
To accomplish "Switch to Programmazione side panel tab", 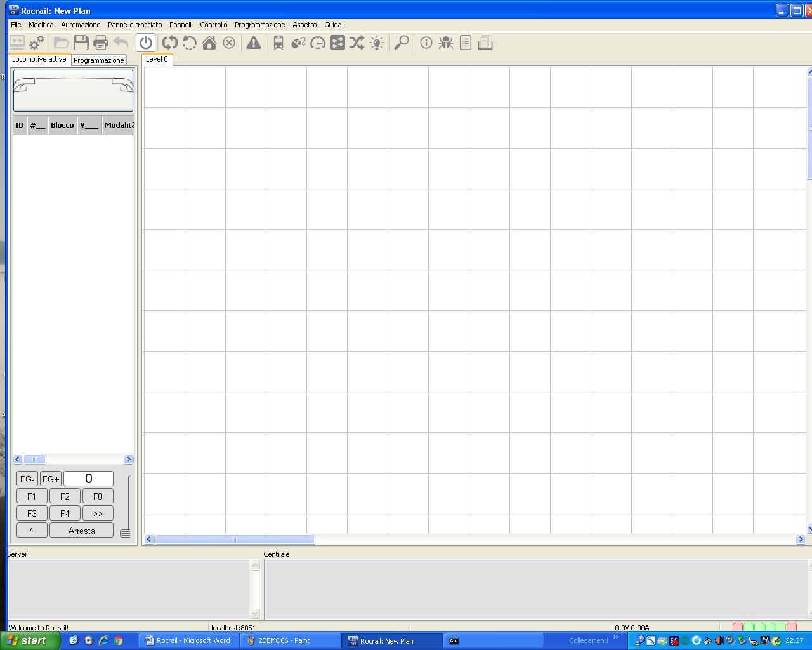I will pyautogui.click(x=99, y=60).
